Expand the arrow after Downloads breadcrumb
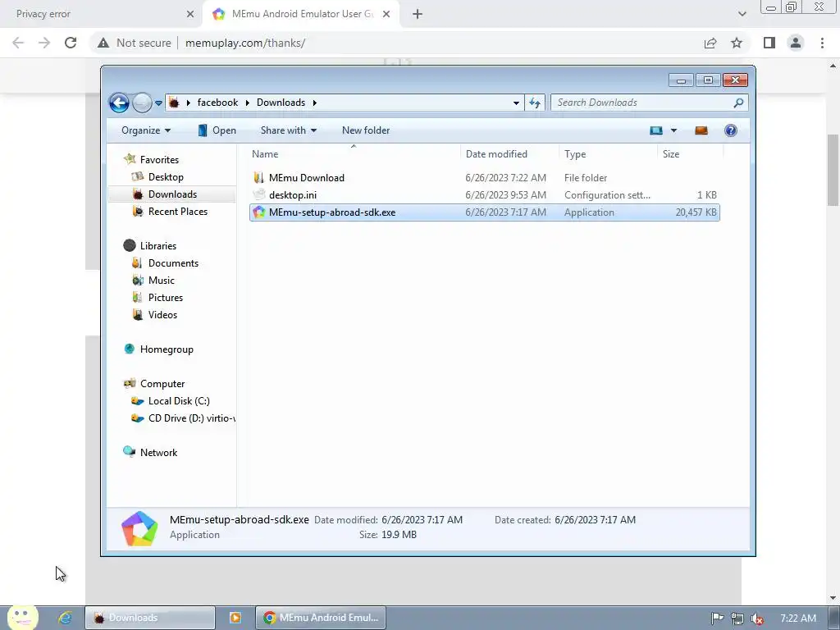840x630 pixels. click(315, 103)
